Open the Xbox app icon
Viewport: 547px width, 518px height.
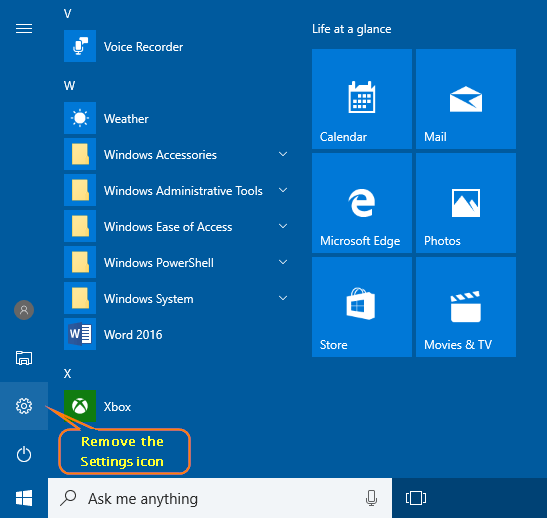pos(80,406)
